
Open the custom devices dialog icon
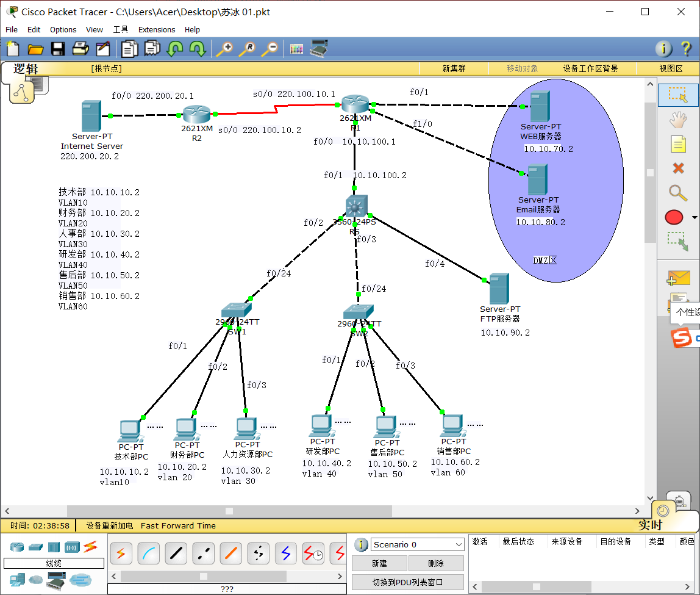[x=319, y=48]
